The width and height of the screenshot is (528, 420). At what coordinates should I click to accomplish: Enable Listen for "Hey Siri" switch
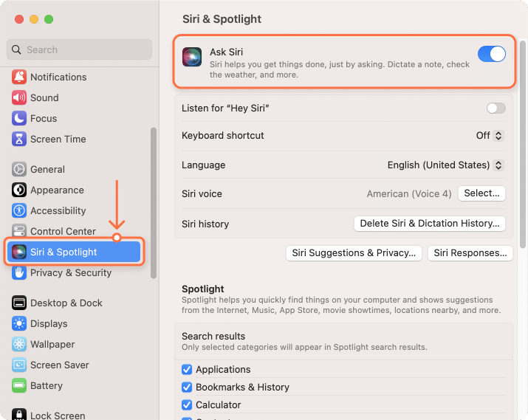496,109
